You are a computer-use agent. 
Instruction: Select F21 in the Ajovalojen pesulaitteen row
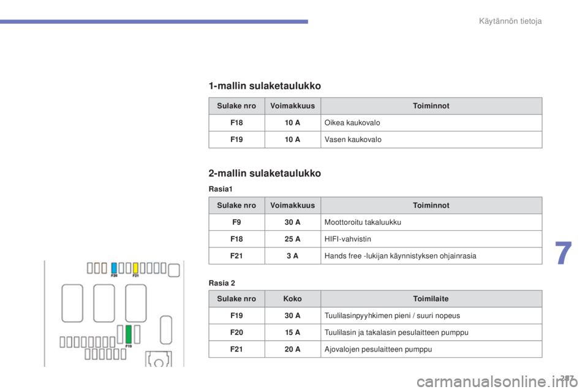point(236,349)
